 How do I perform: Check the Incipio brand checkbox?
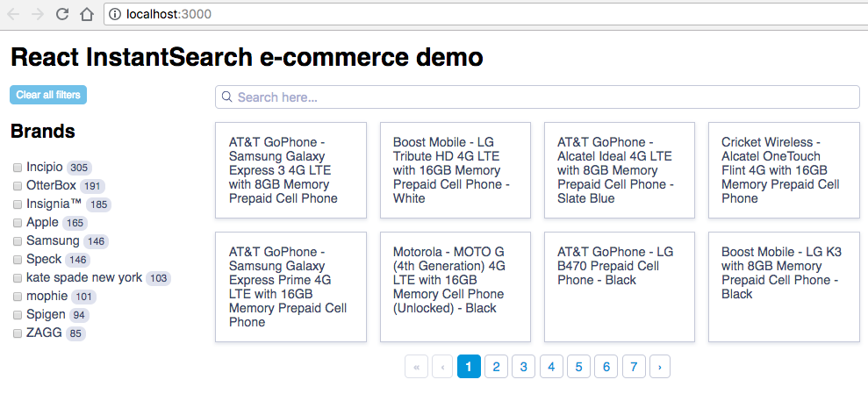(x=18, y=168)
